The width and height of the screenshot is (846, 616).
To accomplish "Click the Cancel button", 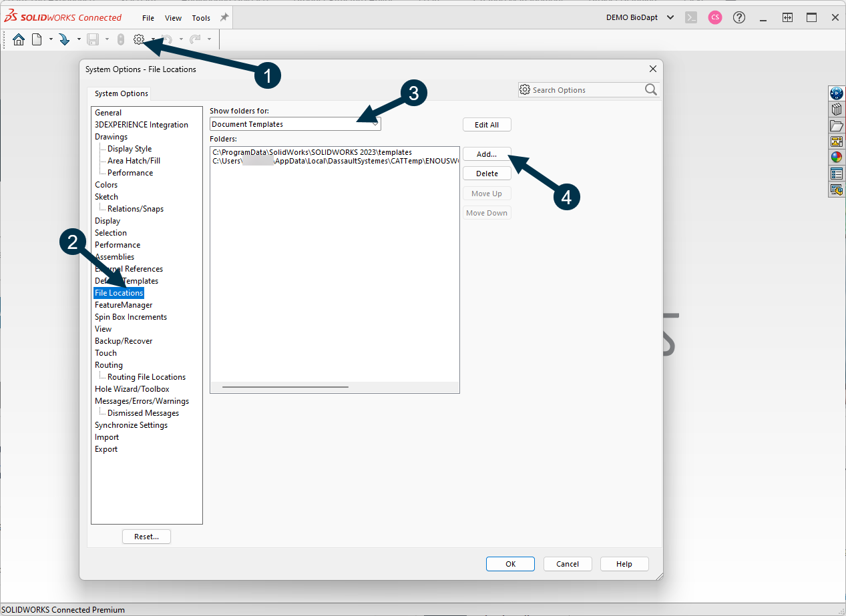I will pyautogui.click(x=568, y=564).
